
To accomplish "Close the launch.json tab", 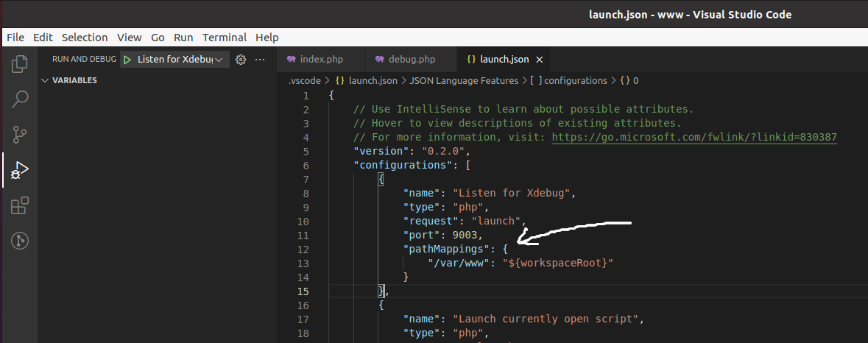I will [540, 59].
